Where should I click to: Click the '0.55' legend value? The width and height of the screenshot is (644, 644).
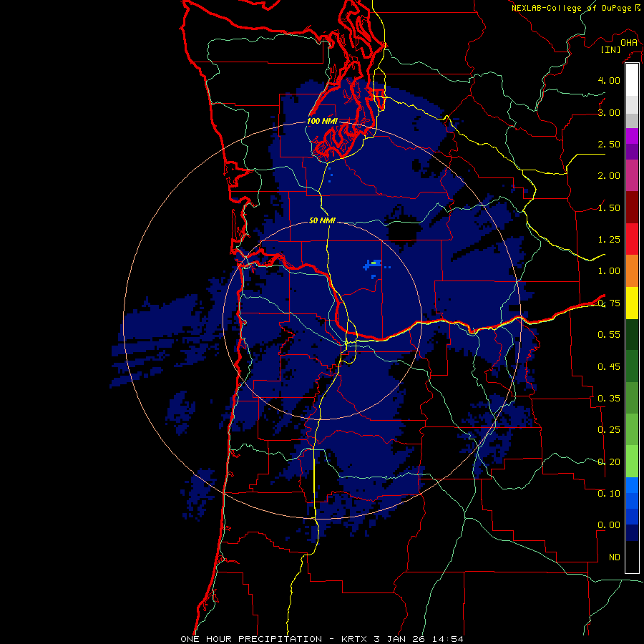(x=609, y=335)
